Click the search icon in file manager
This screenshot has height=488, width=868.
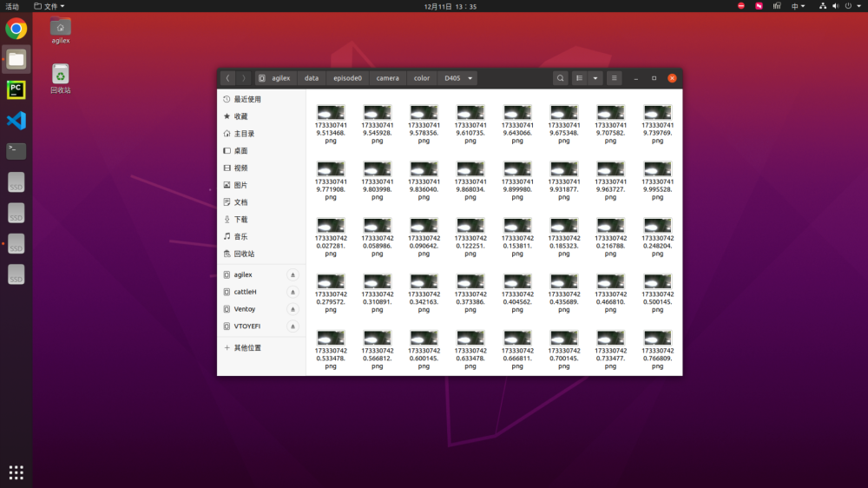(561, 78)
